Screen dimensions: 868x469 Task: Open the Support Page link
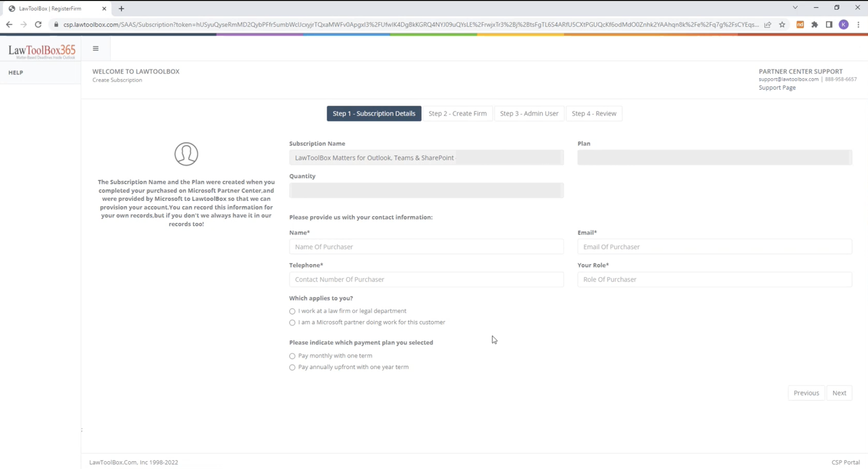(x=777, y=87)
